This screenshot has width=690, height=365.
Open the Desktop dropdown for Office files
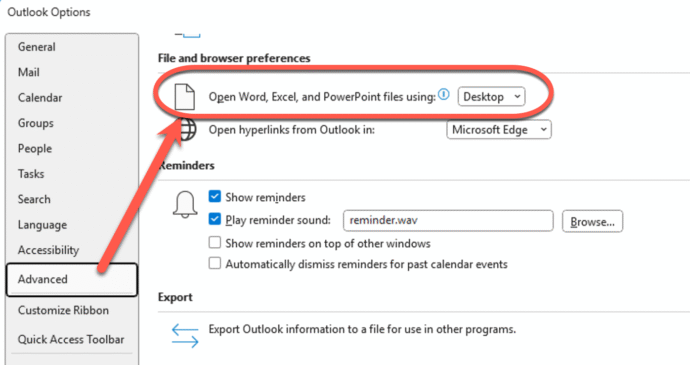[x=491, y=96]
